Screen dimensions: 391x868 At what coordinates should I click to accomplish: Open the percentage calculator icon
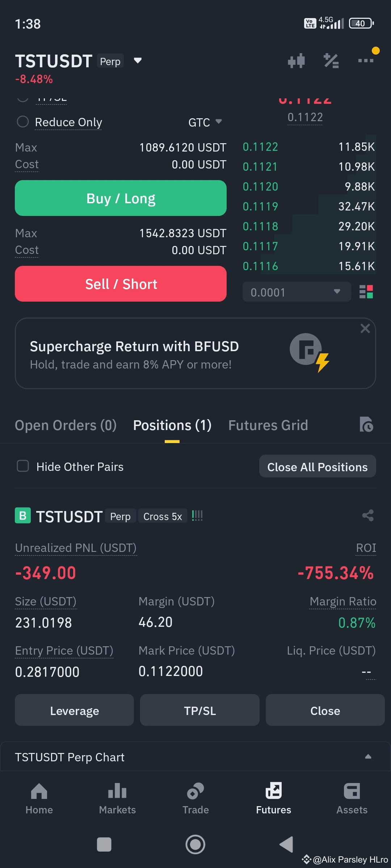(331, 61)
